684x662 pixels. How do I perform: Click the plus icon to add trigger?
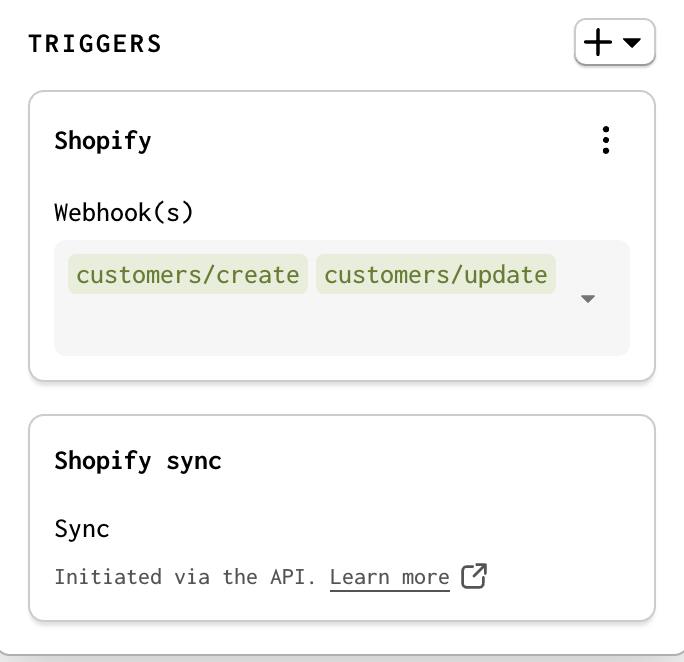[x=598, y=42]
